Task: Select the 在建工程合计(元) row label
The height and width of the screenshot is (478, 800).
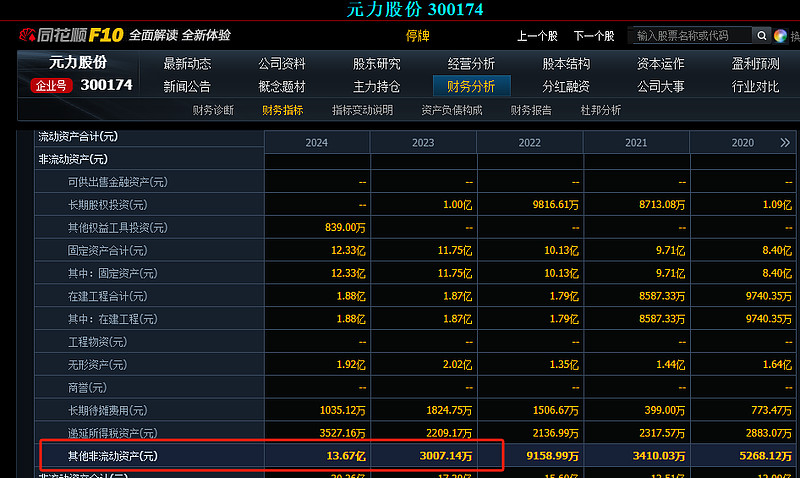Action: click(107, 296)
